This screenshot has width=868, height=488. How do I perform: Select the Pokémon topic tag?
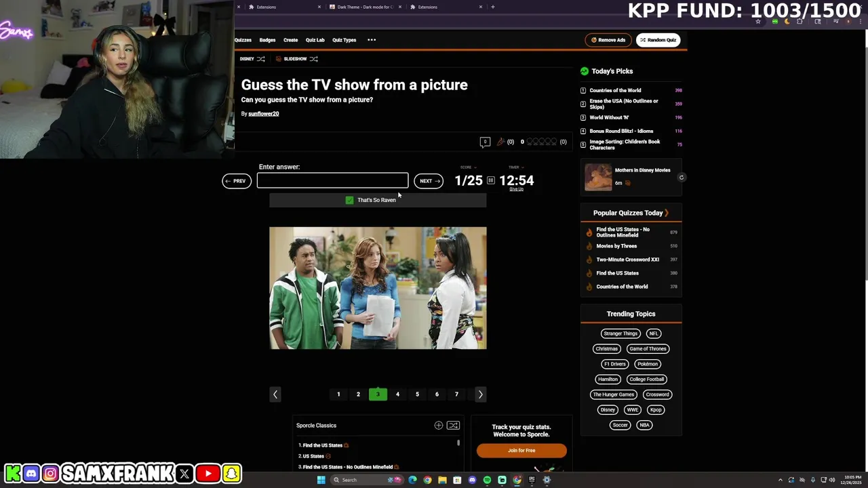[648, 364]
